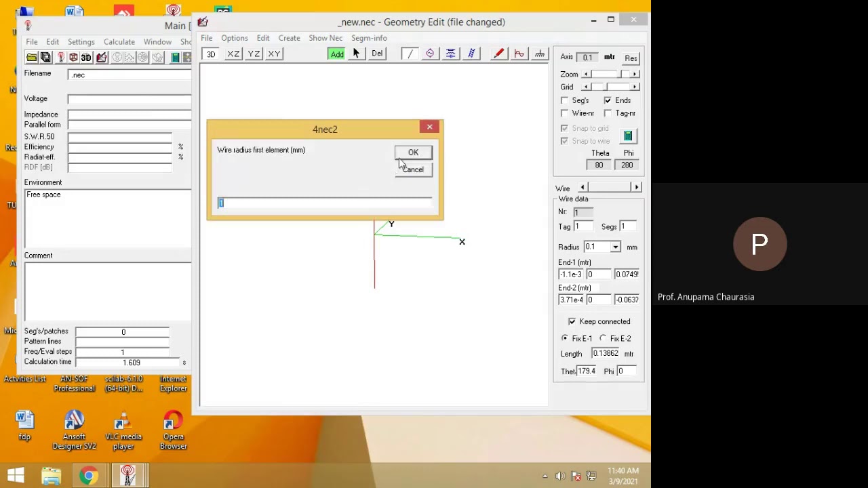Open the Radius dropdown arrow
The image size is (868, 488).
pos(615,247)
